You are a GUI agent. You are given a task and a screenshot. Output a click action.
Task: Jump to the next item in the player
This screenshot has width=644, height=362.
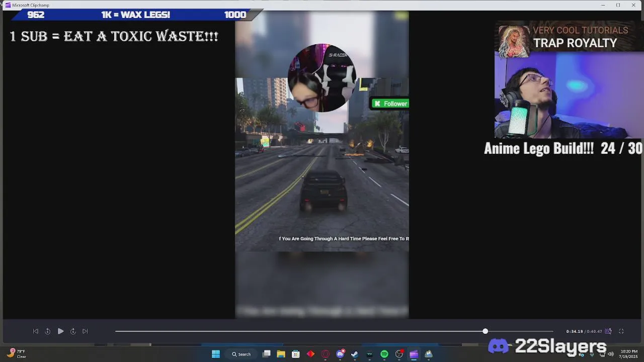tap(85, 331)
